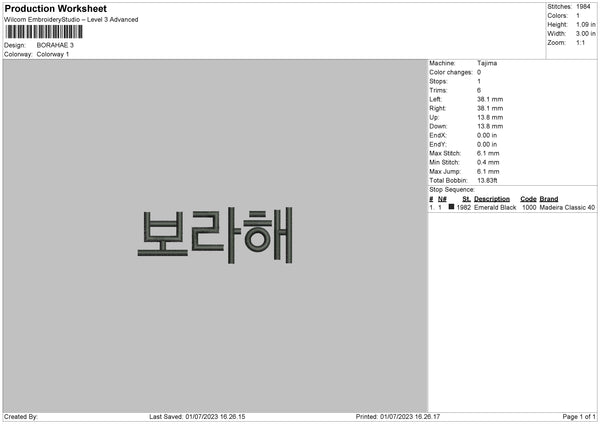This screenshot has height=424, width=600.
Task: Click the St. column header
Action: click(466, 199)
